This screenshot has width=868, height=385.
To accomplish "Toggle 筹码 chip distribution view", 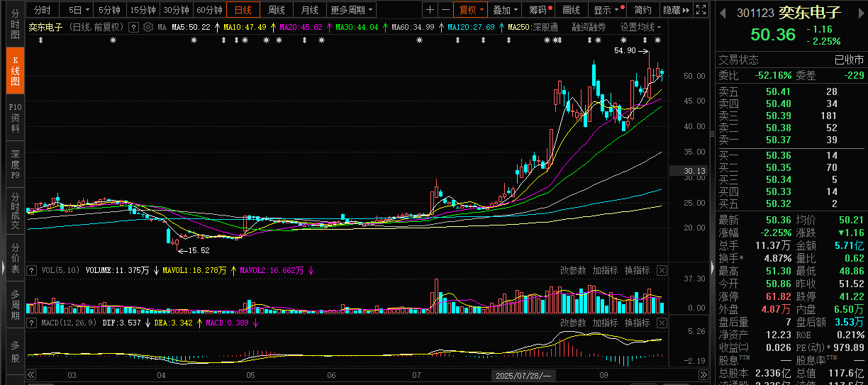I will [538, 10].
